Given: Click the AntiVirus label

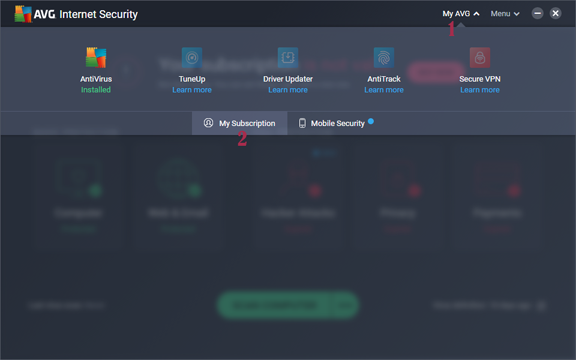Looking at the screenshot, I should (x=96, y=79).
